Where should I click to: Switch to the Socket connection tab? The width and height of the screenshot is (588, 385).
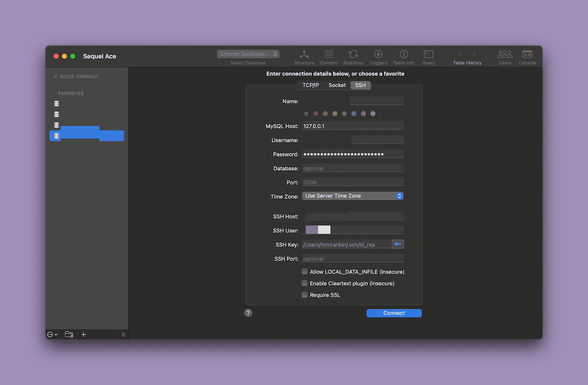coord(337,85)
